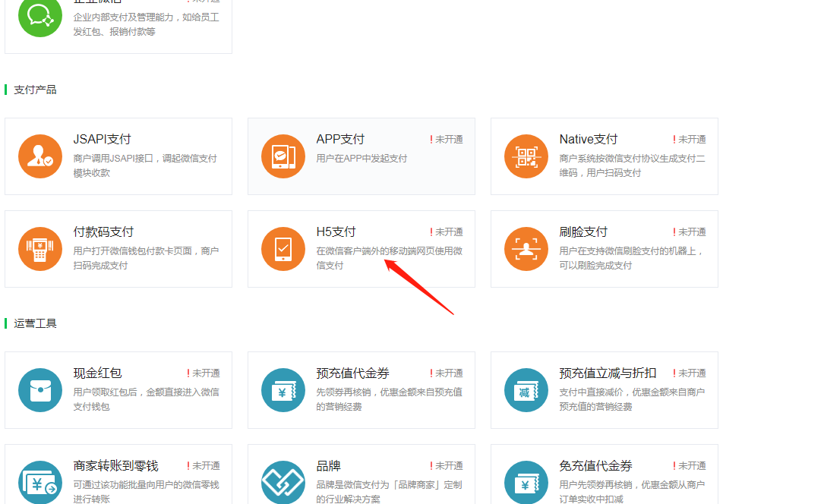Screen dimensions: 824x504
Task: Open the 商家转账到零钱 title
Action: click(x=115, y=465)
